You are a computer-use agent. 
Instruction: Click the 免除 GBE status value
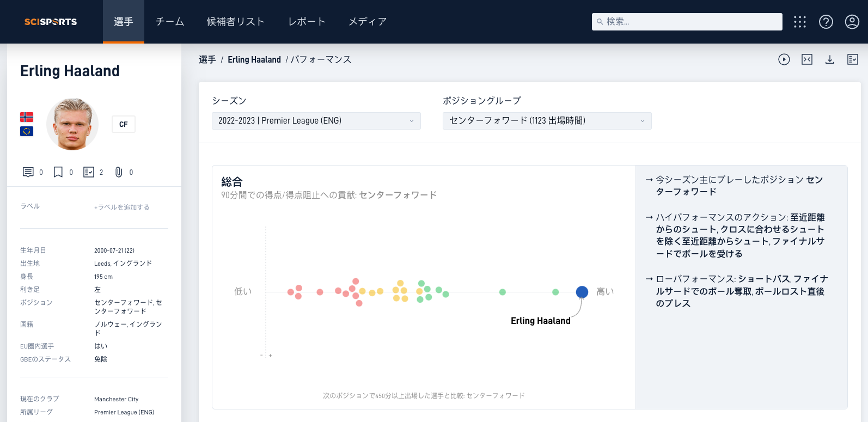(101, 359)
